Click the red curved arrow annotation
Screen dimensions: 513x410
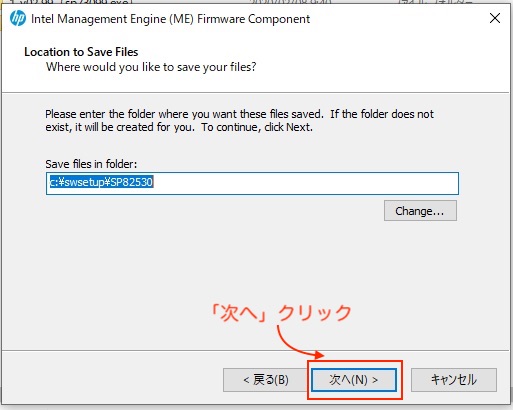[299, 343]
